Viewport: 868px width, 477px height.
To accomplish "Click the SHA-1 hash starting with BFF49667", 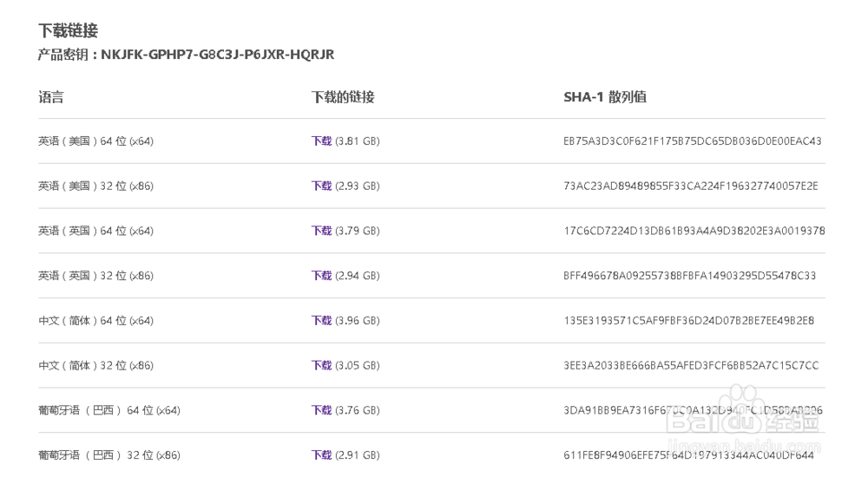I will (689, 276).
